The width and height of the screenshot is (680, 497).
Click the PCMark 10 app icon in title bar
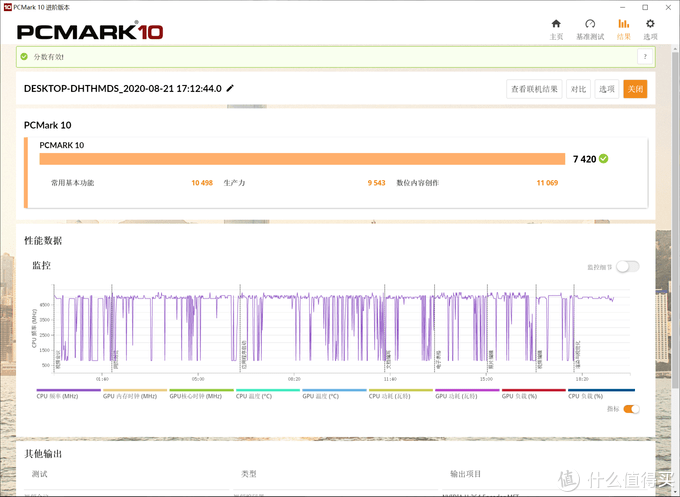point(7,7)
